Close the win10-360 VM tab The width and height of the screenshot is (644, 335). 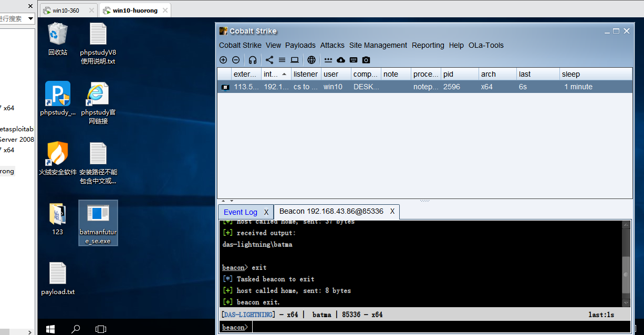pyautogui.click(x=92, y=10)
